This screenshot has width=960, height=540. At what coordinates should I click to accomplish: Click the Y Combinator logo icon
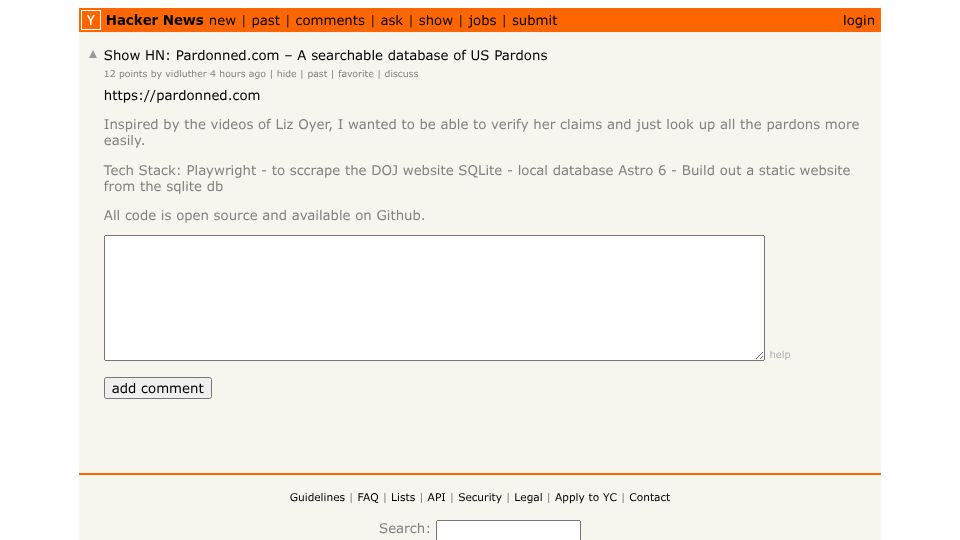pyautogui.click(x=91, y=20)
